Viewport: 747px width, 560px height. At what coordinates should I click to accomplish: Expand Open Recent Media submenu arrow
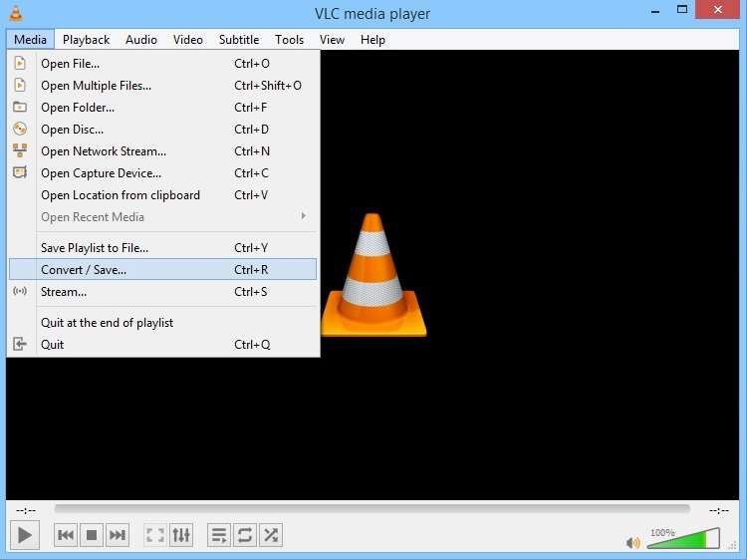coord(304,216)
